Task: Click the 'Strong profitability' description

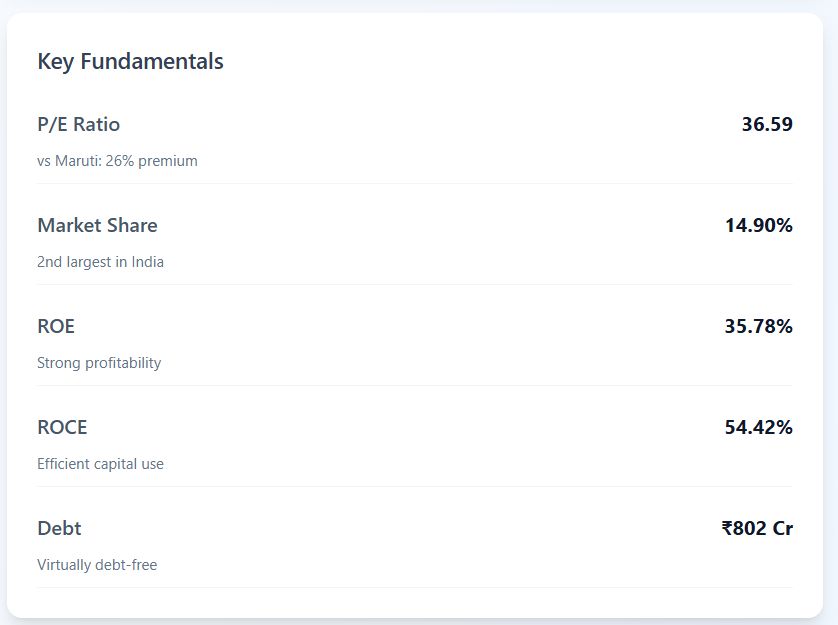Action: click(99, 363)
